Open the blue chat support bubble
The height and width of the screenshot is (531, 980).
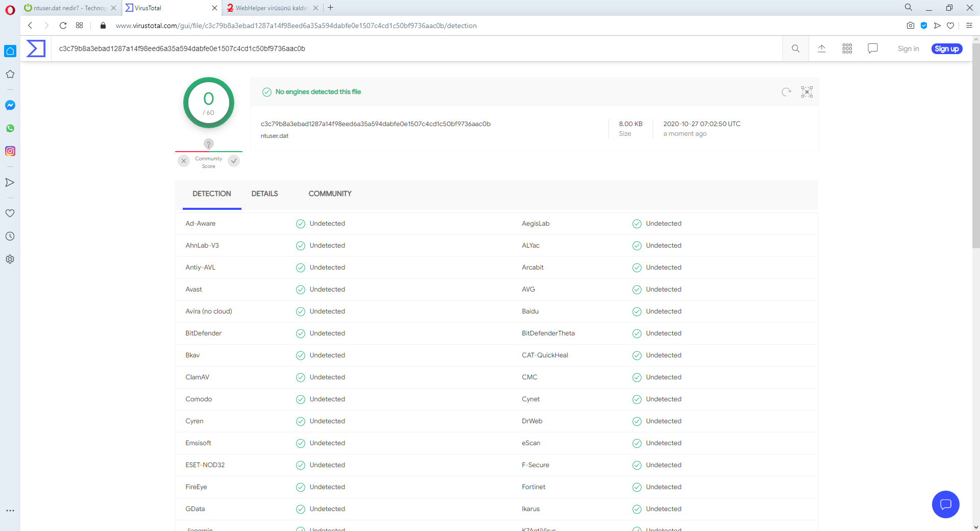[x=946, y=504]
